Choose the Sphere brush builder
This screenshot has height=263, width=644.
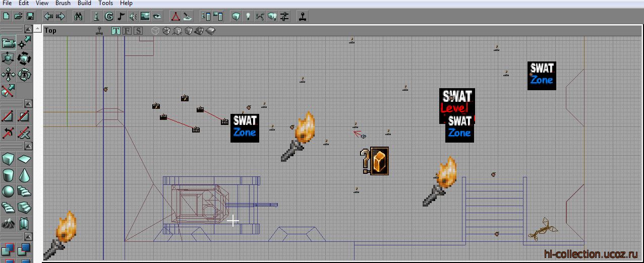8,191
